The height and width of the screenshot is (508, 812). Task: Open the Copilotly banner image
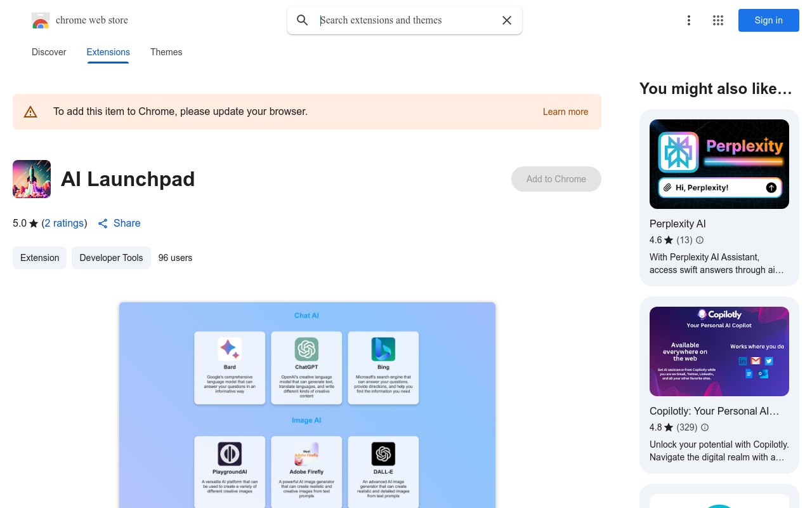(x=719, y=351)
